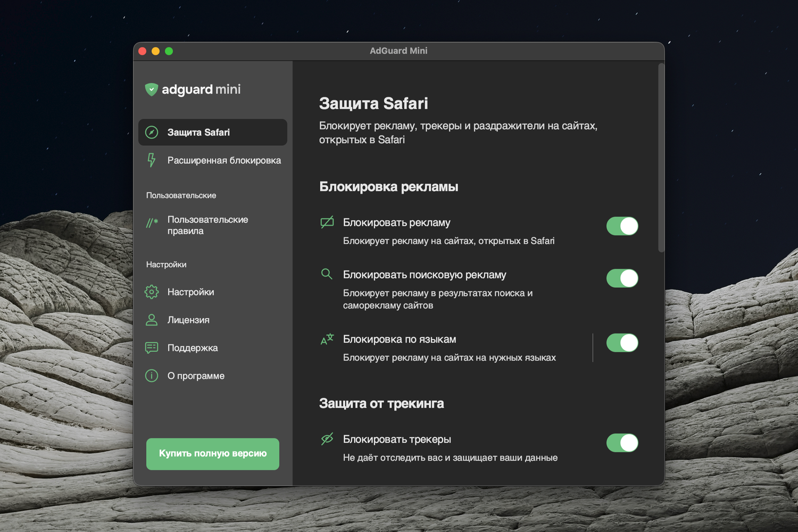798x532 pixels.
Task: Click the Блокировать трекеры setting title
Action: pos(397,439)
